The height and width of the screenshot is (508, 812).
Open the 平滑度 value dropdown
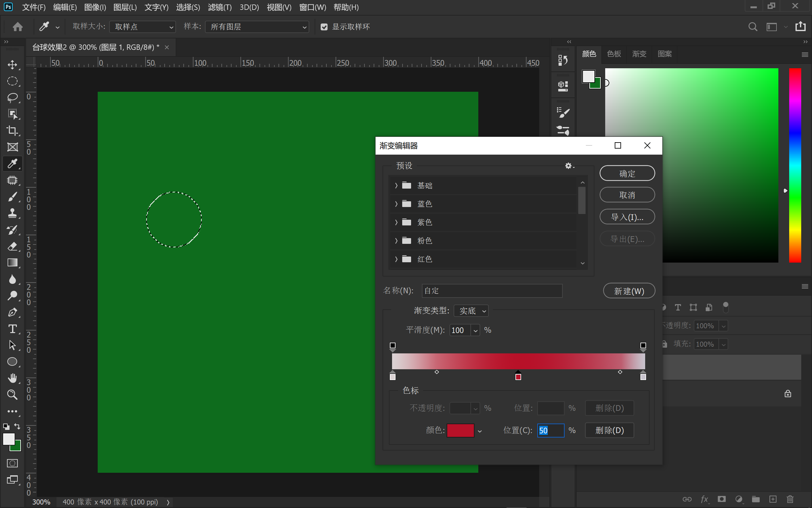point(475,331)
